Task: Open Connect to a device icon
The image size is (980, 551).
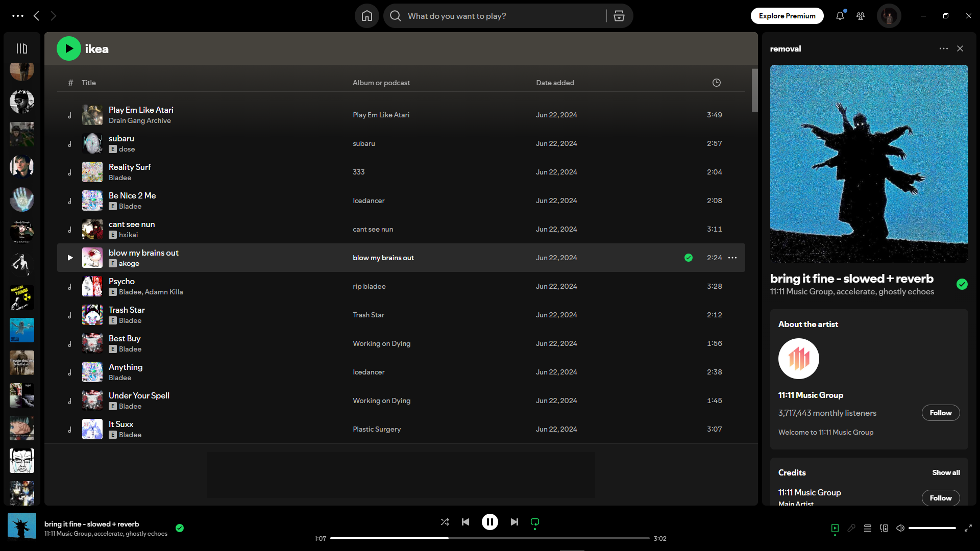Action: tap(884, 528)
